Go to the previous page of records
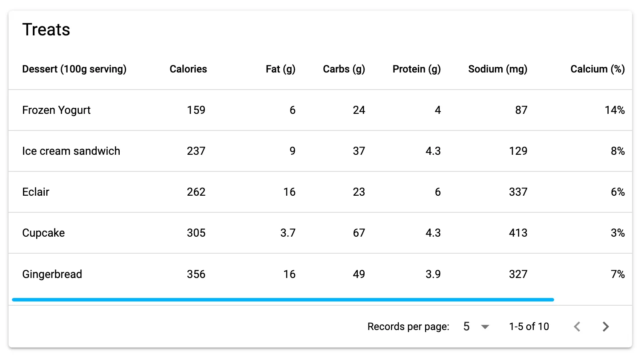This screenshot has width=644, height=359. click(577, 327)
